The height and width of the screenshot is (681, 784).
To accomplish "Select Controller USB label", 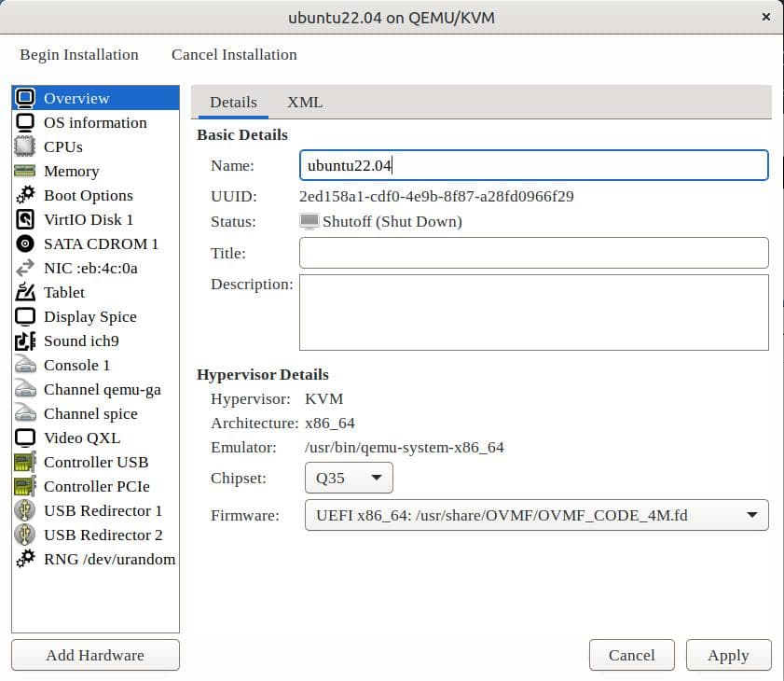I will pyautogui.click(x=96, y=463).
